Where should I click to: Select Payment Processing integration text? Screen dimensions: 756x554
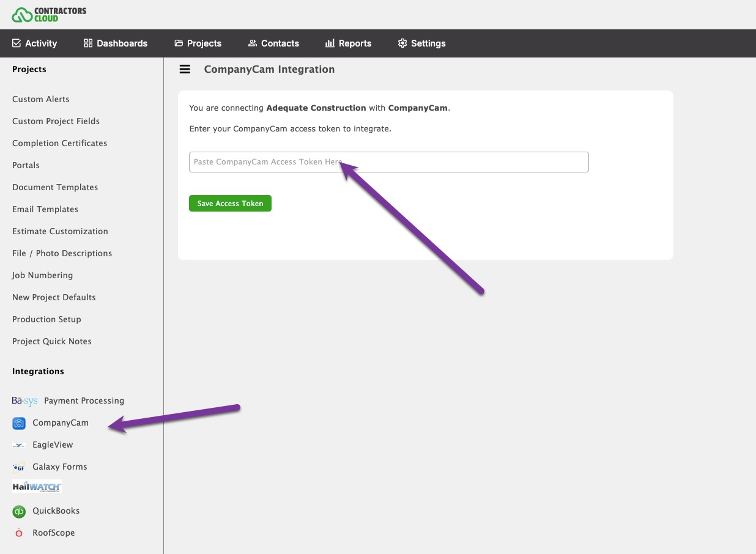tap(84, 401)
